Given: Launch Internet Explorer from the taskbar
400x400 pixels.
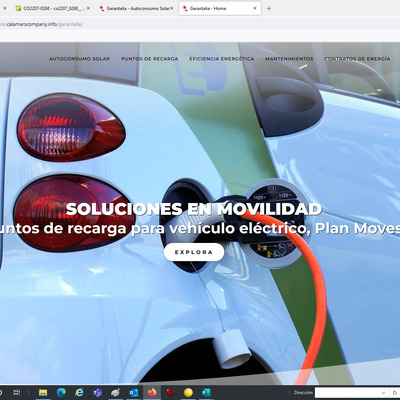Looking at the screenshot, I should coord(79,392).
